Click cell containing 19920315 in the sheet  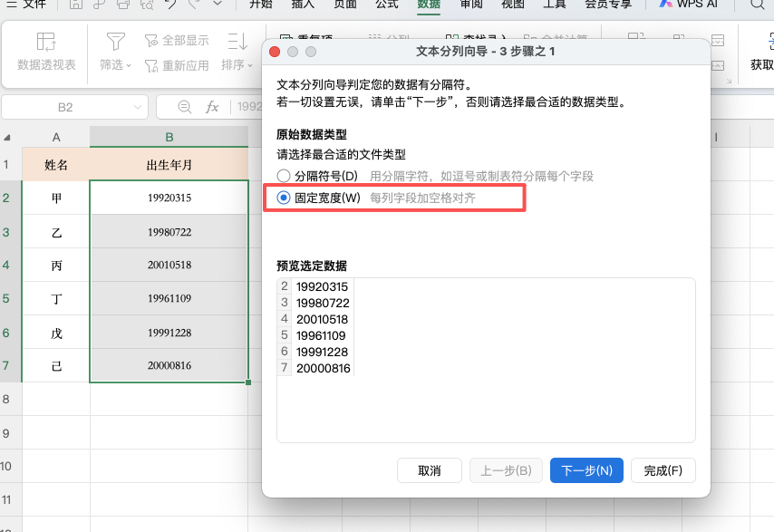[x=169, y=198]
